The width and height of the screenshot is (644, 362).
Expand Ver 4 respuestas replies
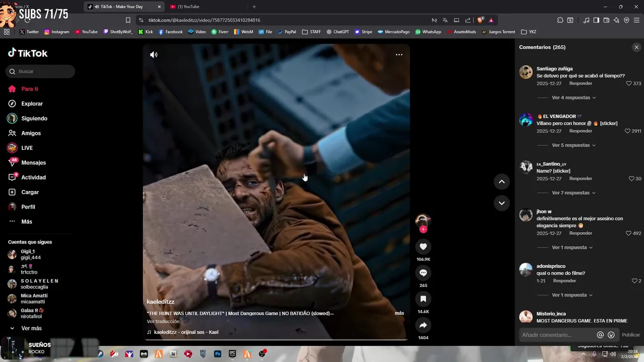point(574,98)
